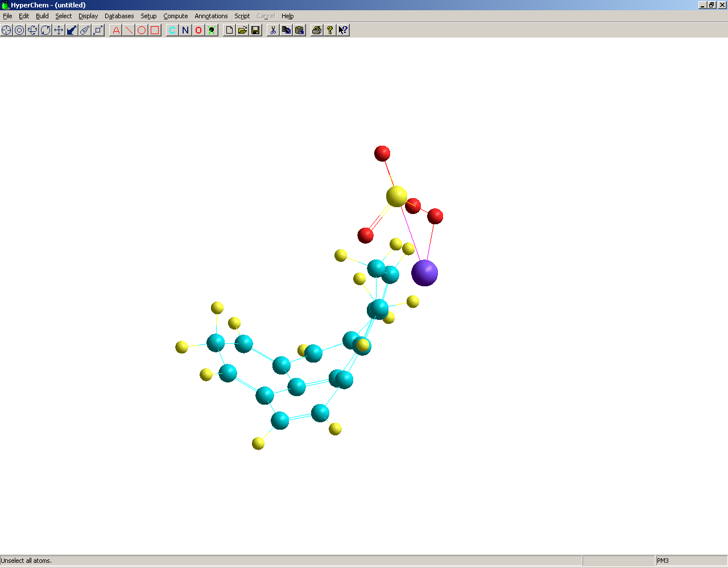Click the topmost red oxygen atom
Screen dimensions: 728x568
tap(382, 153)
